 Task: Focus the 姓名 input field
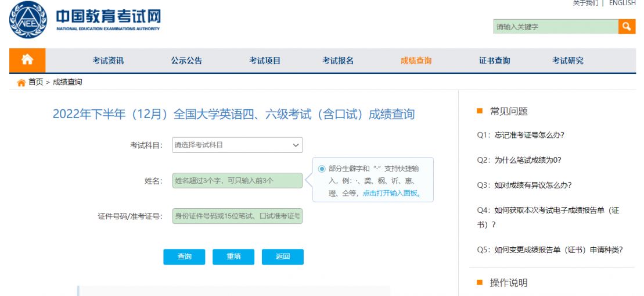pyautogui.click(x=237, y=181)
